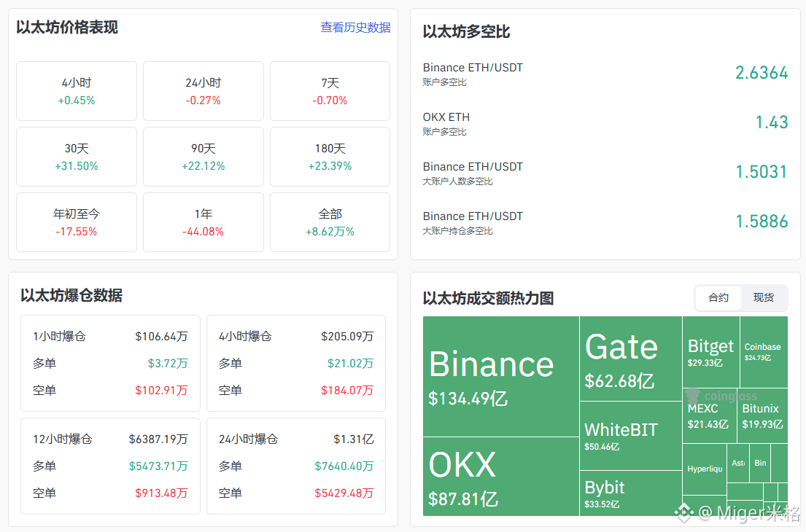The height and width of the screenshot is (532, 806).
Task: Click the long liquidation value $21.02万
Action: 350,364
